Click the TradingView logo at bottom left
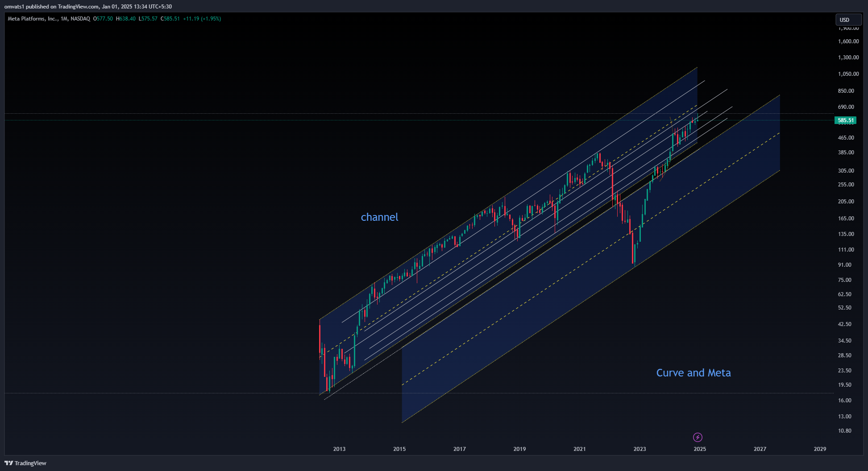 [25, 463]
